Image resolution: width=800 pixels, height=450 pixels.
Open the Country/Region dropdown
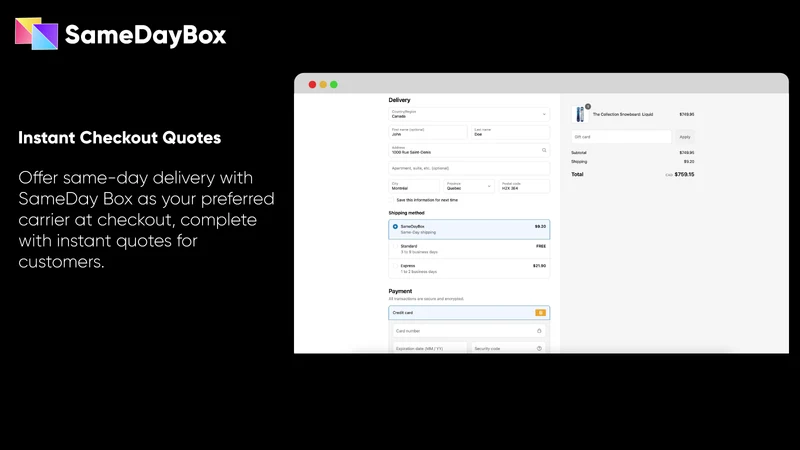coord(469,114)
